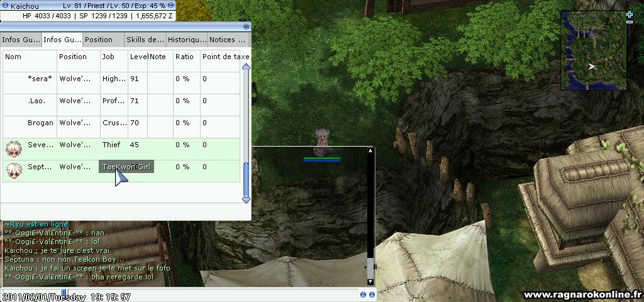Click the SP 1239 / 1239 readout
The width and height of the screenshot is (644, 302).
[x=103, y=16]
